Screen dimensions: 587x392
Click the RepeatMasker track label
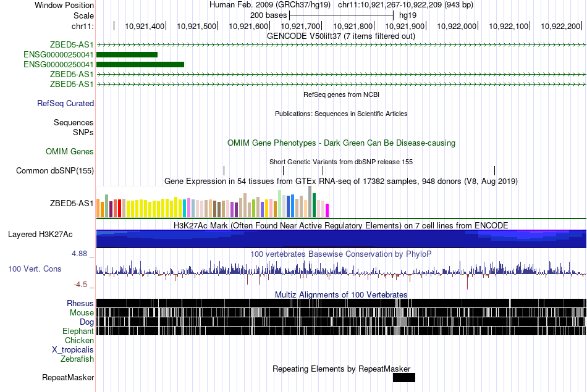tap(68, 377)
